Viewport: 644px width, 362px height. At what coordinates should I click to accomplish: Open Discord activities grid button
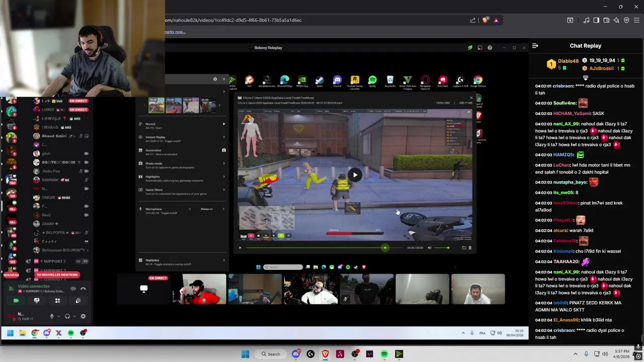57,301
